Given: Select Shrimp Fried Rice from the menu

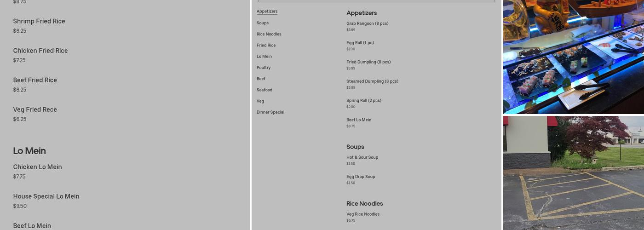Looking at the screenshot, I should (x=39, y=22).
